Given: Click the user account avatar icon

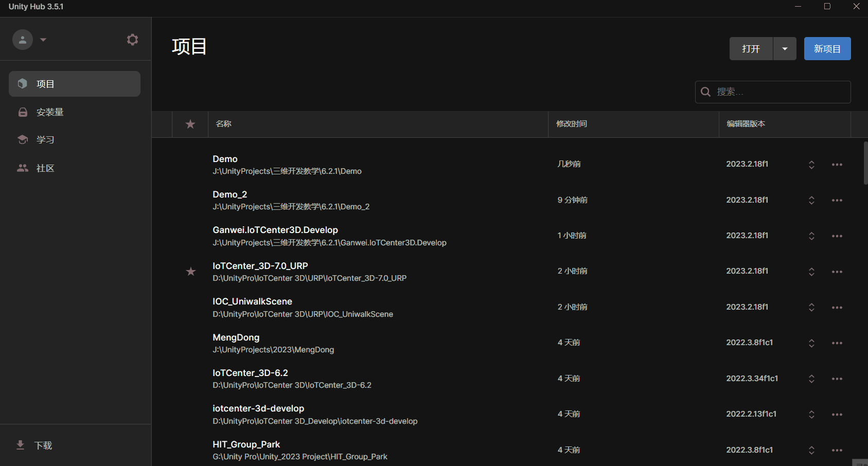Looking at the screenshot, I should [23, 40].
